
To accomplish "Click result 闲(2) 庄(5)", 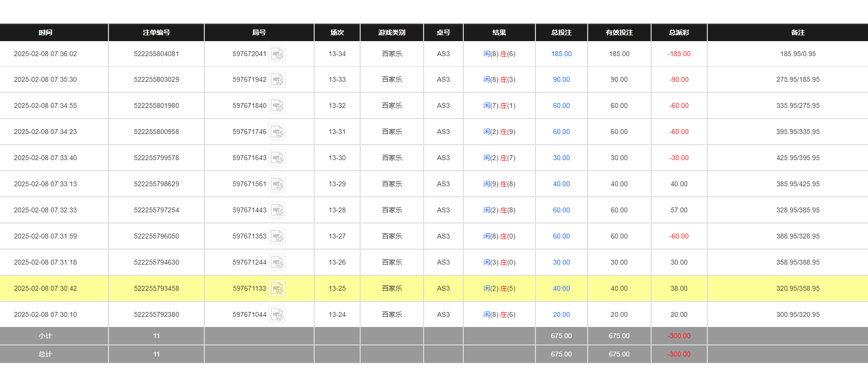I will point(499,288).
